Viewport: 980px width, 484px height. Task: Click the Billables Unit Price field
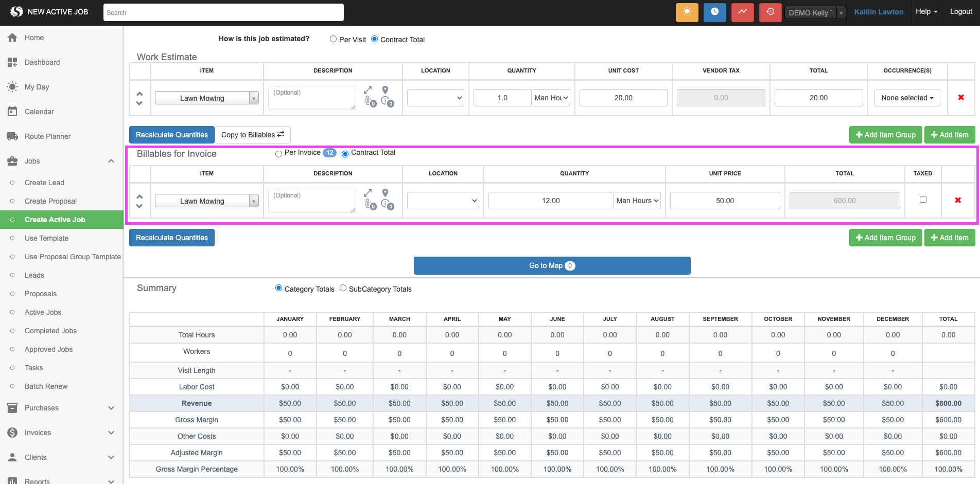[724, 201]
